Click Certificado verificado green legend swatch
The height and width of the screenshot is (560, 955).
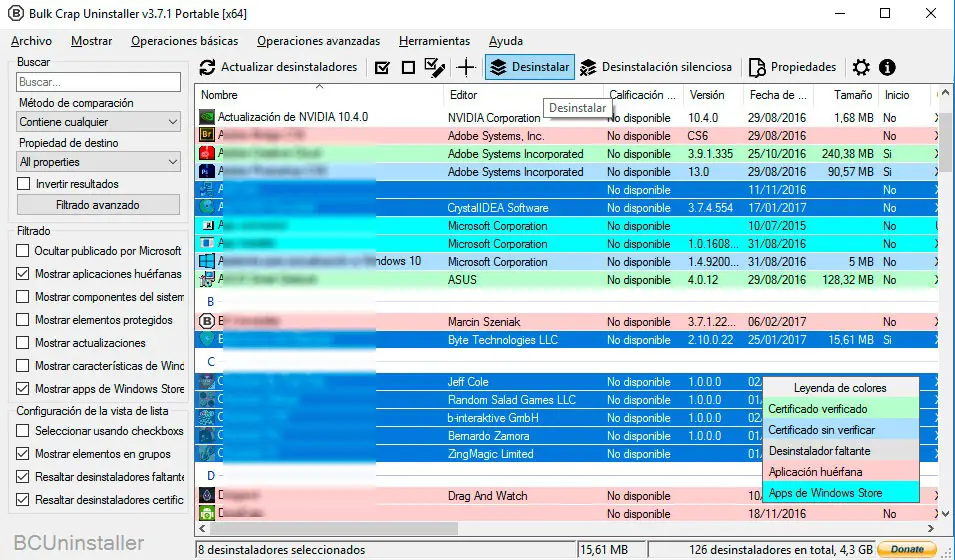point(840,409)
